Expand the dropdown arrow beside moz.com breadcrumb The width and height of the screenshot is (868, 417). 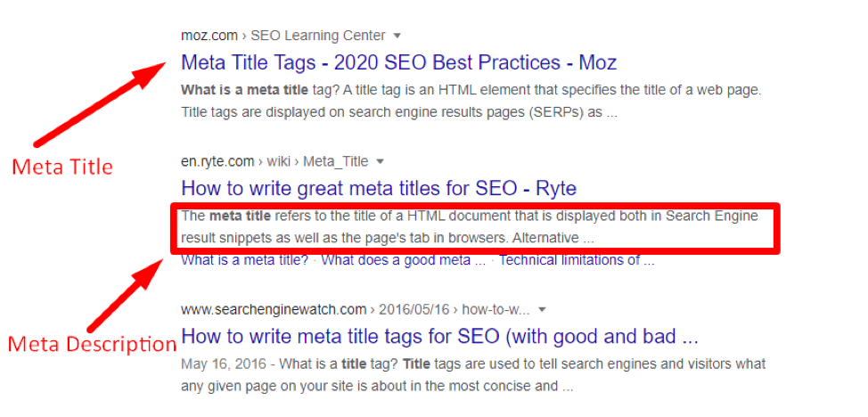coord(397,36)
